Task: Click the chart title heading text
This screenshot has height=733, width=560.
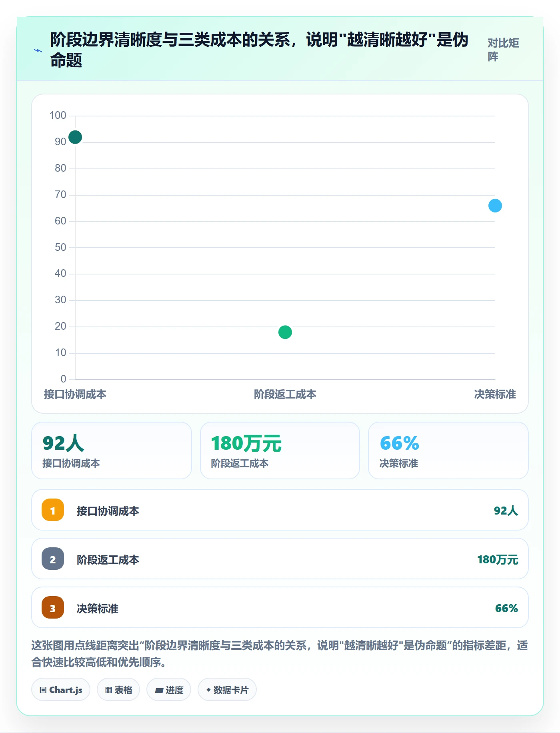Action: click(259, 50)
